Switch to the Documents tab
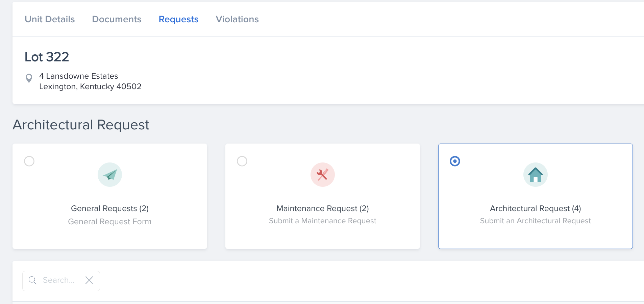The width and height of the screenshot is (644, 304). point(117,19)
